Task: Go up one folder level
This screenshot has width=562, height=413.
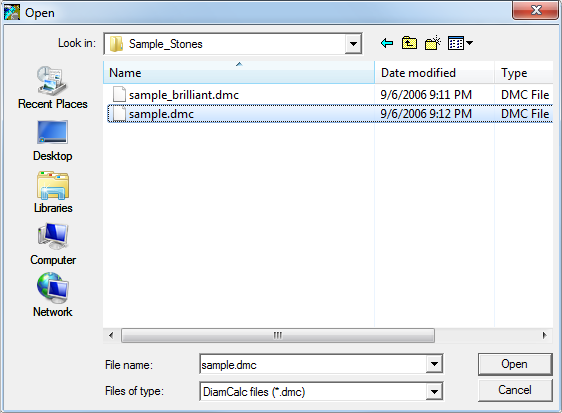Action: 409,43
